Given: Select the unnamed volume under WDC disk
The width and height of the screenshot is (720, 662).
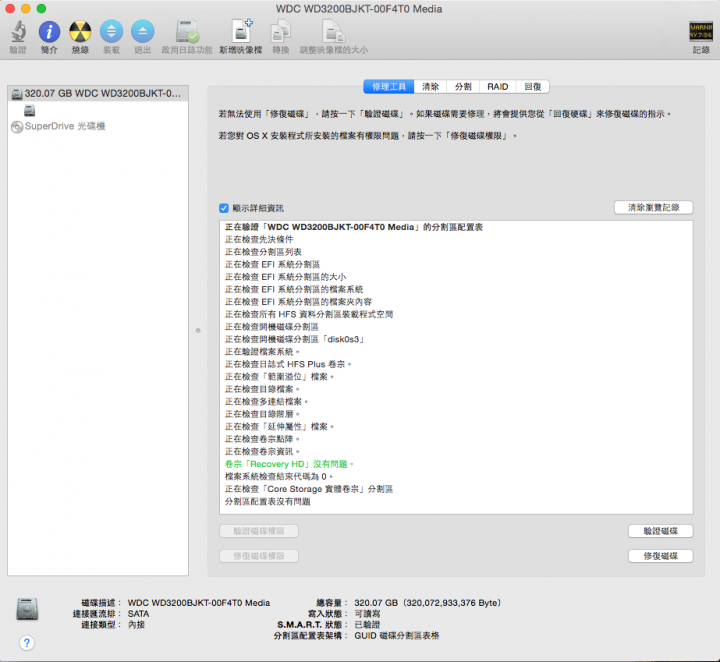Looking at the screenshot, I should (x=29, y=110).
